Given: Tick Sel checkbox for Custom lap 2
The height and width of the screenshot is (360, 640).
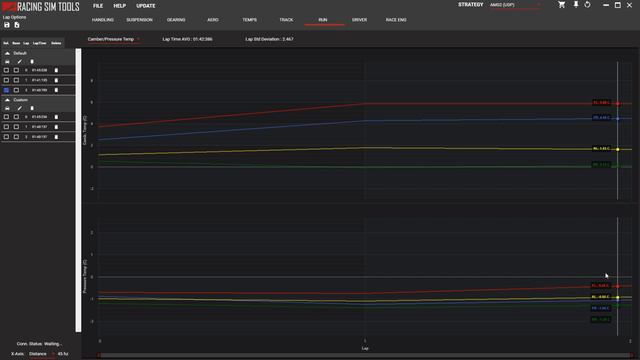Looking at the screenshot, I should point(6,137).
